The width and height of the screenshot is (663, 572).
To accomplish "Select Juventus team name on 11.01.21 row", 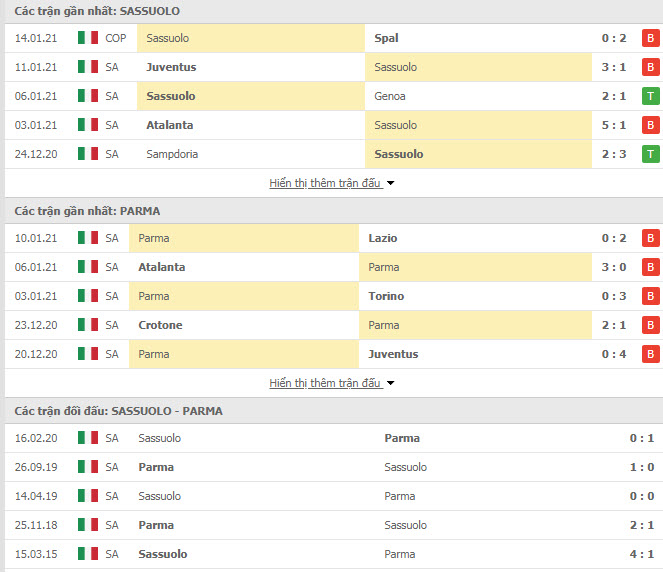I will pos(171,67).
